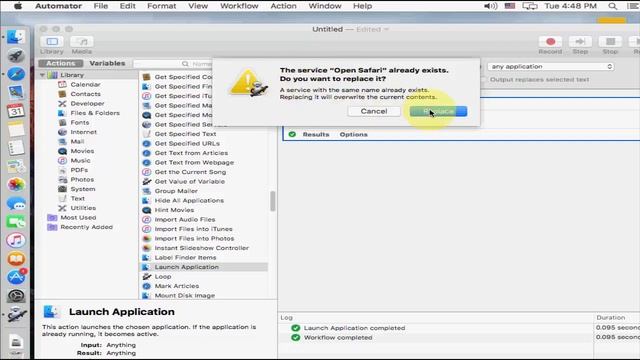Click the Stop toolbar button
The height and width of the screenshot is (360, 640).
pos(610,45)
